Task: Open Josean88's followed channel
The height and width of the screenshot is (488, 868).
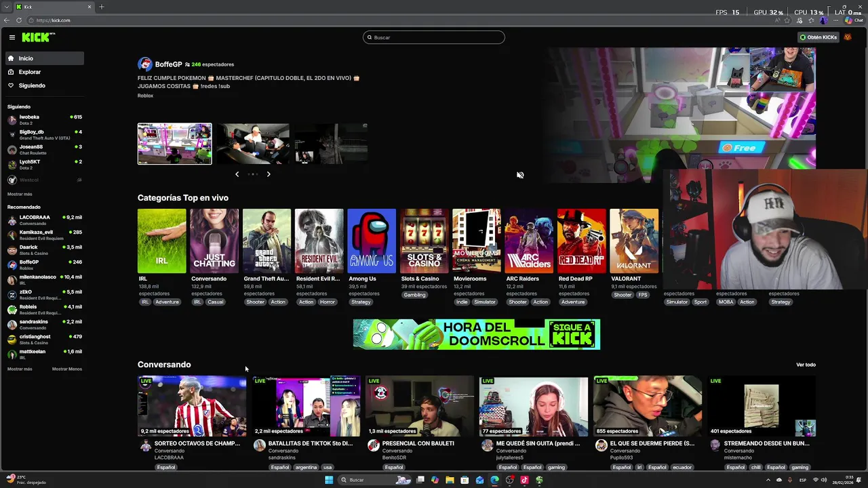Action: point(45,149)
